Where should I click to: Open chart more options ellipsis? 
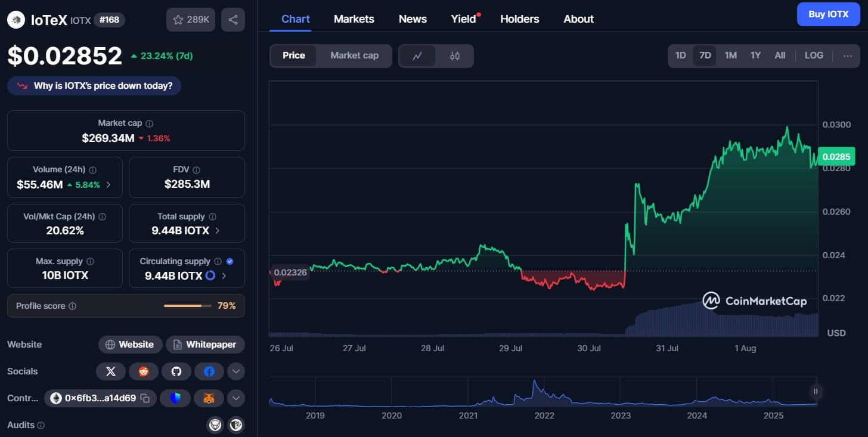[848, 55]
